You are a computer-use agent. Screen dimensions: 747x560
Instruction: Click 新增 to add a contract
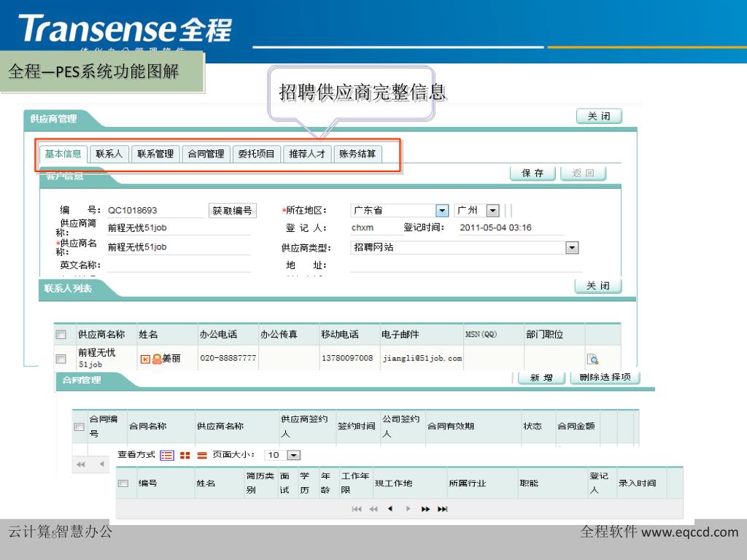click(x=541, y=378)
